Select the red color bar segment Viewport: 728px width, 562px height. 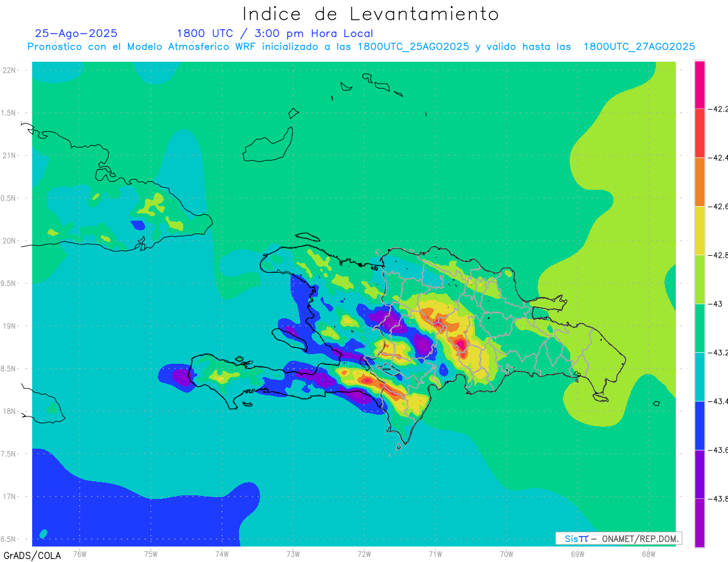(699, 133)
